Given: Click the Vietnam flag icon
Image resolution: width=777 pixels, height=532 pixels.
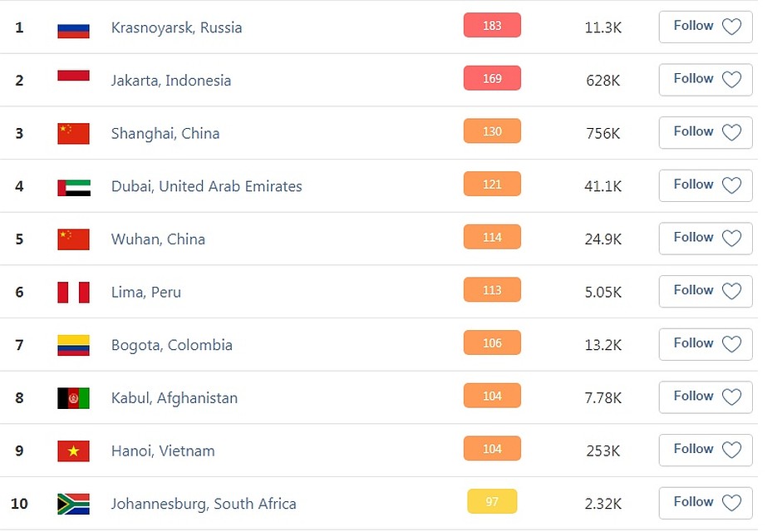Looking at the screenshot, I should coord(73,451).
